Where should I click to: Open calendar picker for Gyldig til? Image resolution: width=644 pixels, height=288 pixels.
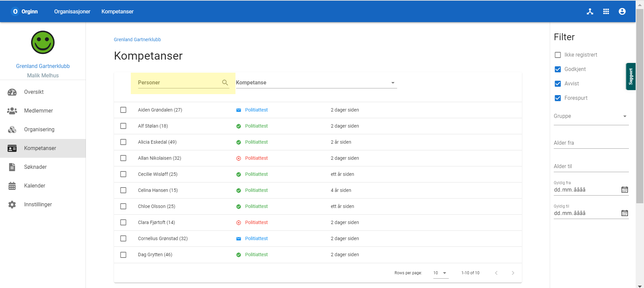(x=625, y=213)
